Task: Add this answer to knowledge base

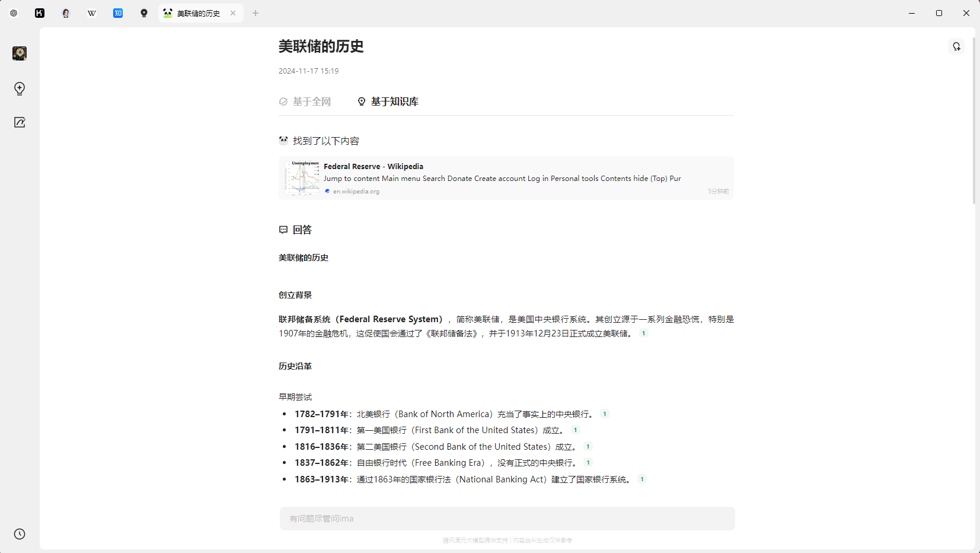Action: 956,46
